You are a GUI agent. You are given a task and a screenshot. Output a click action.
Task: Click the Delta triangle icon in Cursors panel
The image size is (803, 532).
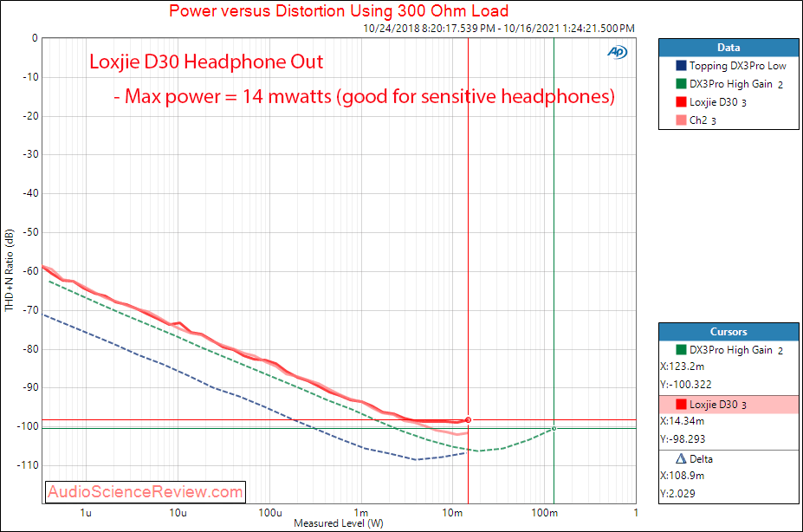tap(681, 458)
